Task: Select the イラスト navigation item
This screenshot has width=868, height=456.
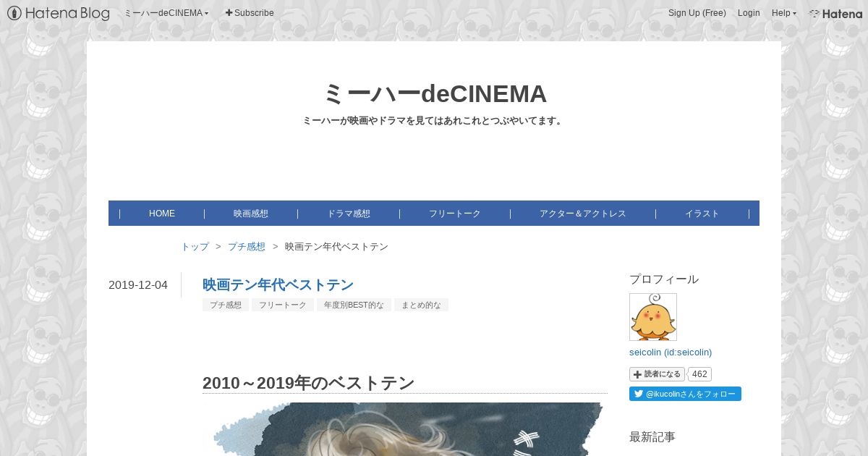Action: point(702,214)
